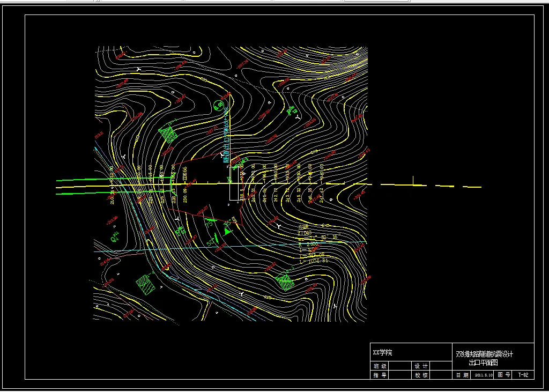Select the "指导" label cell

click(x=380, y=375)
